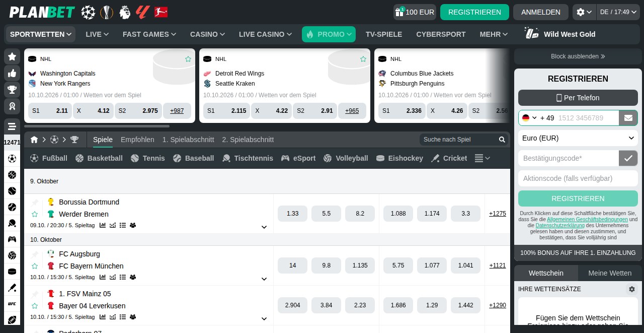Image resolution: width=644 pixels, height=333 pixels.
Task: Pin the 1. FSV Mainz 05 match
Action: 35,294
